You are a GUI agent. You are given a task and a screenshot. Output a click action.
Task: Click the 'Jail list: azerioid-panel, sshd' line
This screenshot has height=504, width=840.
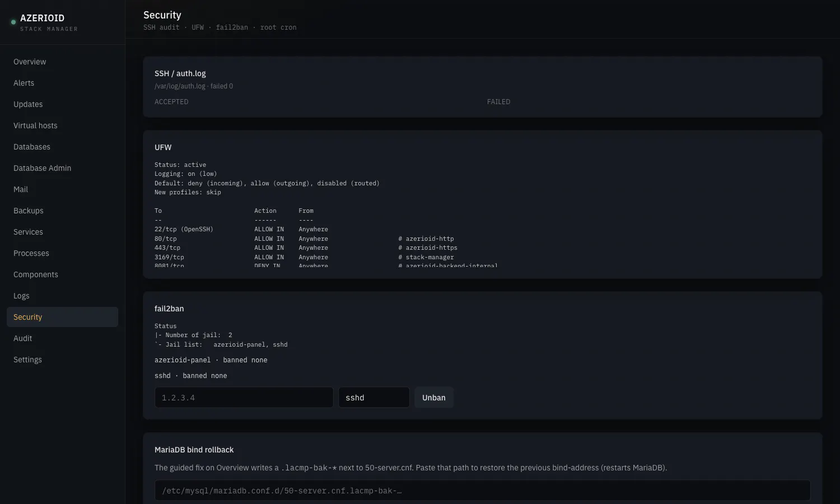tap(221, 344)
